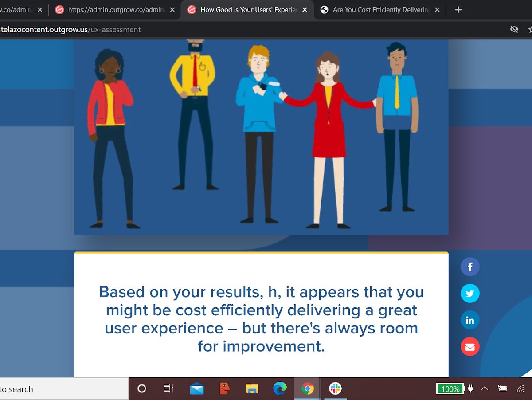This screenshot has width=532, height=400.
Task: Click the URL address bar
Action: pos(222,29)
